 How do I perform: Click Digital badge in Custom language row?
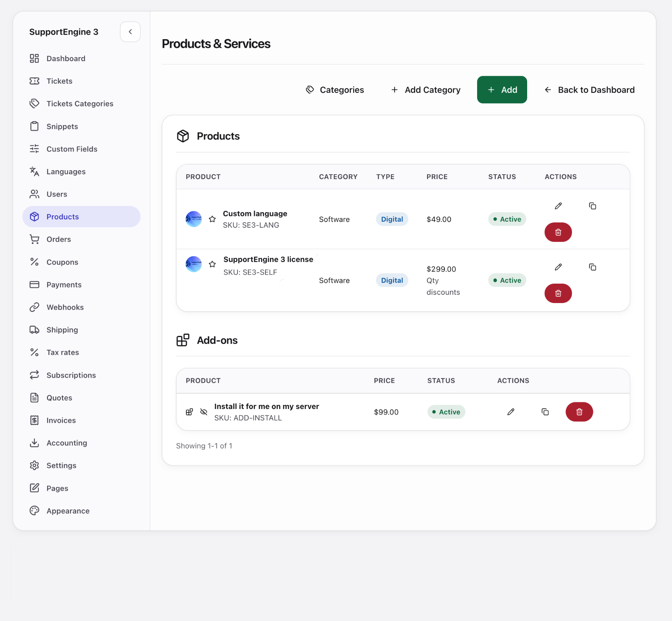pos(392,219)
